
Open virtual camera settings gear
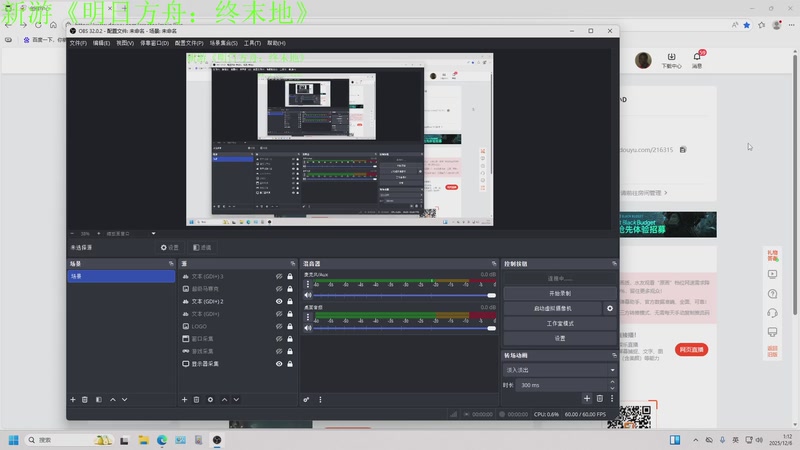610,308
